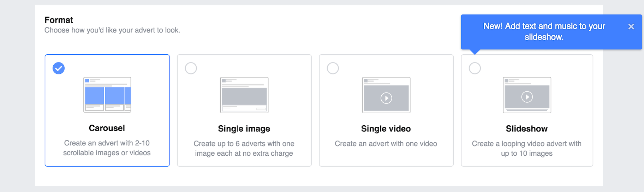Screen dimensions: 644x192
Task: Click play symbol inside Single video preview
Action: coord(386,98)
